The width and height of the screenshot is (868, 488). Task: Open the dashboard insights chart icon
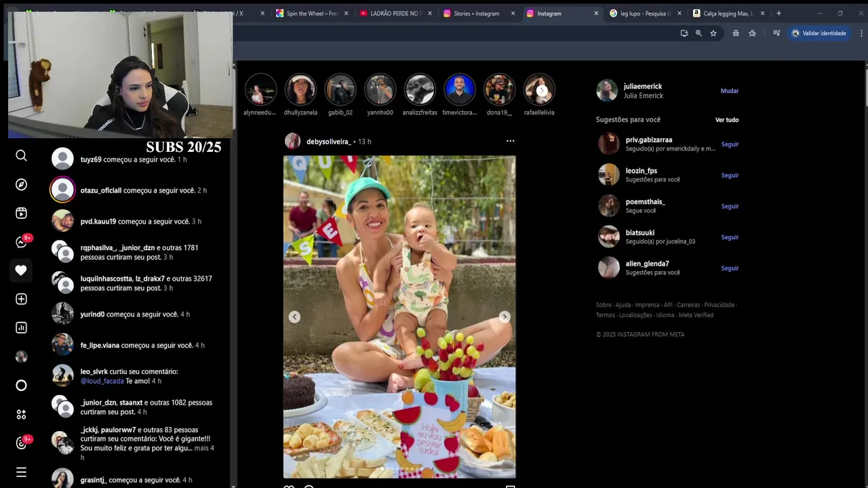point(21,328)
